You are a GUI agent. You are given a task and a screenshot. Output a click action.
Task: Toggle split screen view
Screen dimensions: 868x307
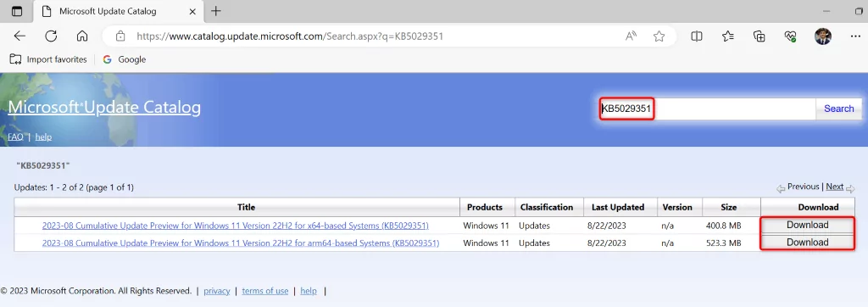pos(697,36)
